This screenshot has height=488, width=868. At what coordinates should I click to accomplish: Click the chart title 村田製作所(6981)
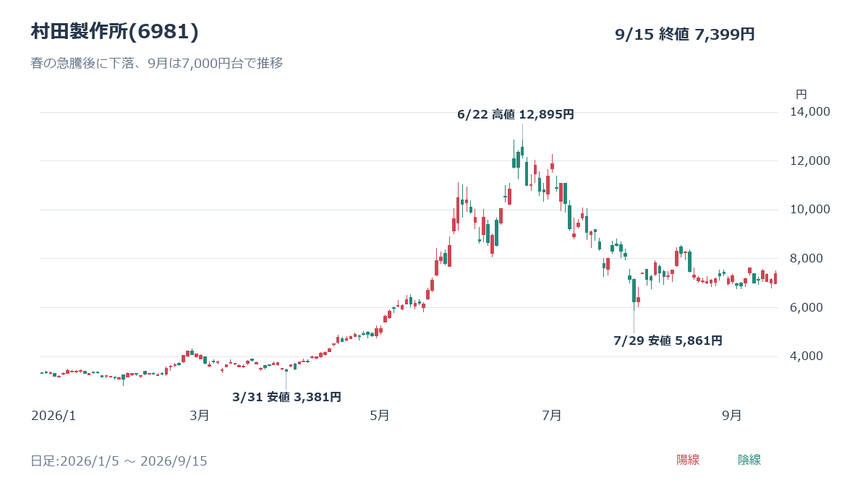click(x=115, y=32)
